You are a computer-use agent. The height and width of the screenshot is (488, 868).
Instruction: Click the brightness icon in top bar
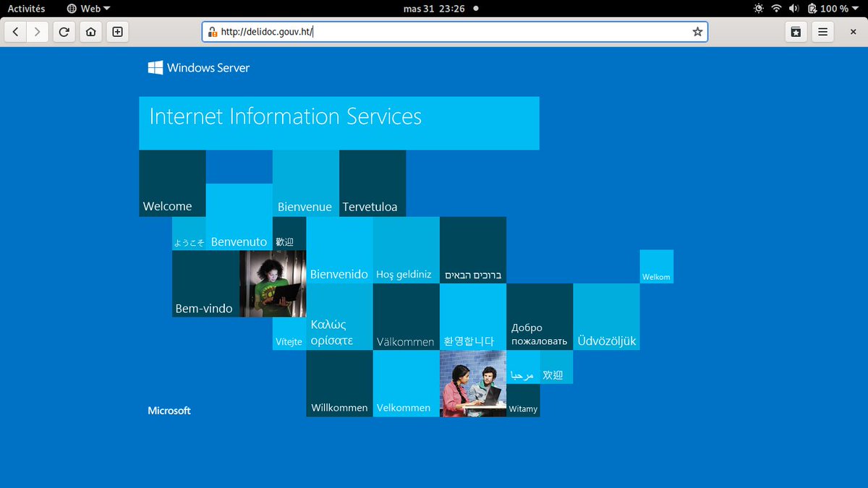pos(758,9)
